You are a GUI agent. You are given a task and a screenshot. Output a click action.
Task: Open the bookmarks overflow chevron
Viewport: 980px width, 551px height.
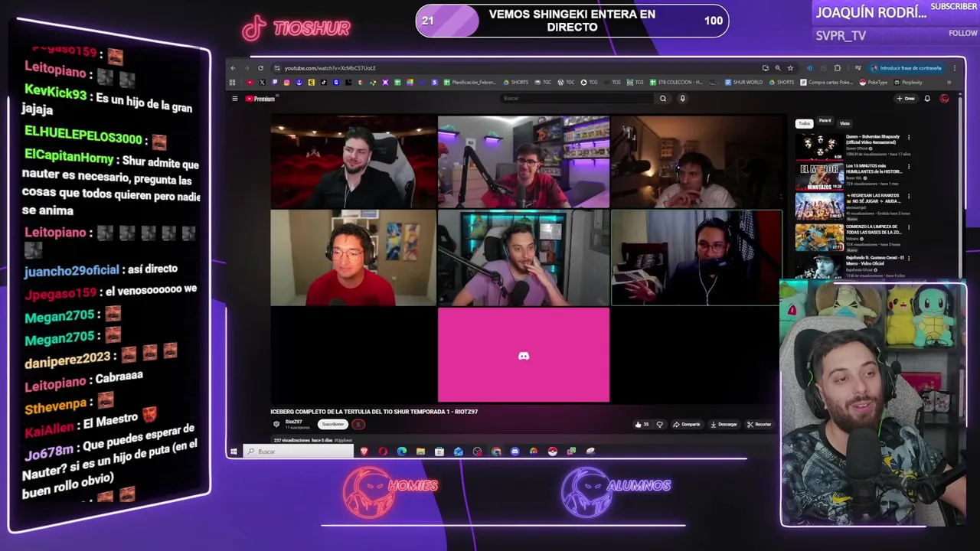click(949, 82)
